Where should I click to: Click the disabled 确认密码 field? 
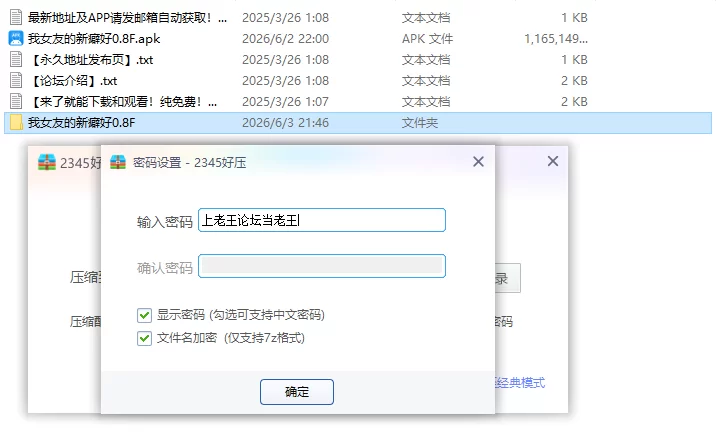pyautogui.click(x=322, y=266)
